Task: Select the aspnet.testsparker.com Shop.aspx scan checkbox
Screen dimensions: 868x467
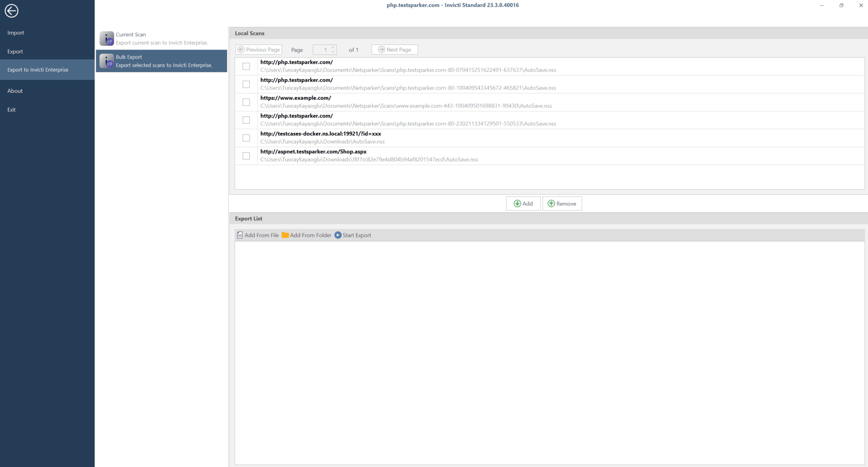Action: (x=246, y=156)
